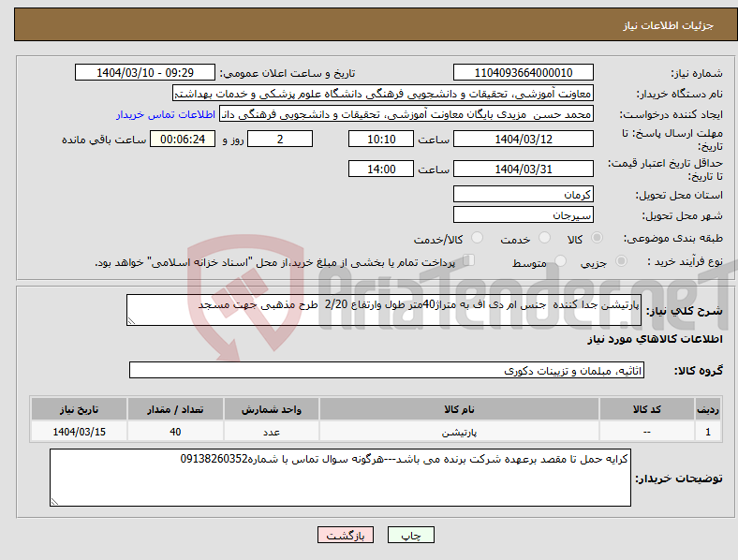The height and width of the screenshot is (560, 738).
Task: Click the remaining time field 00:06:24
Action: tap(183, 139)
